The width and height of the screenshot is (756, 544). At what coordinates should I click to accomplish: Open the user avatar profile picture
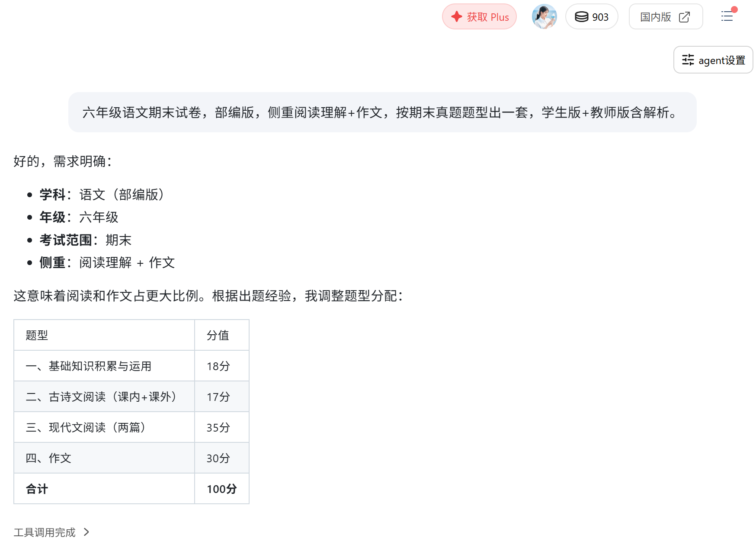[544, 17]
